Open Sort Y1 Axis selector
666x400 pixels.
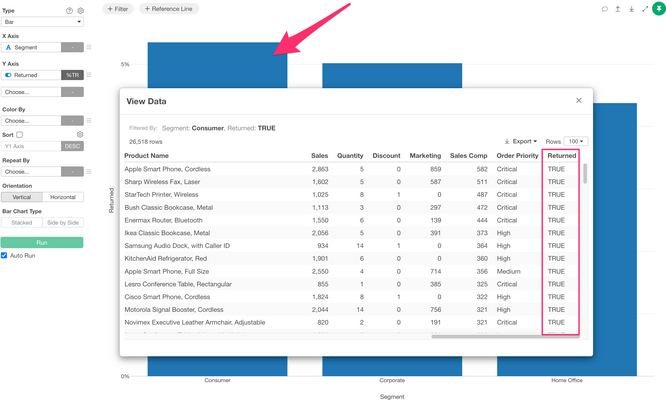[x=31, y=146]
